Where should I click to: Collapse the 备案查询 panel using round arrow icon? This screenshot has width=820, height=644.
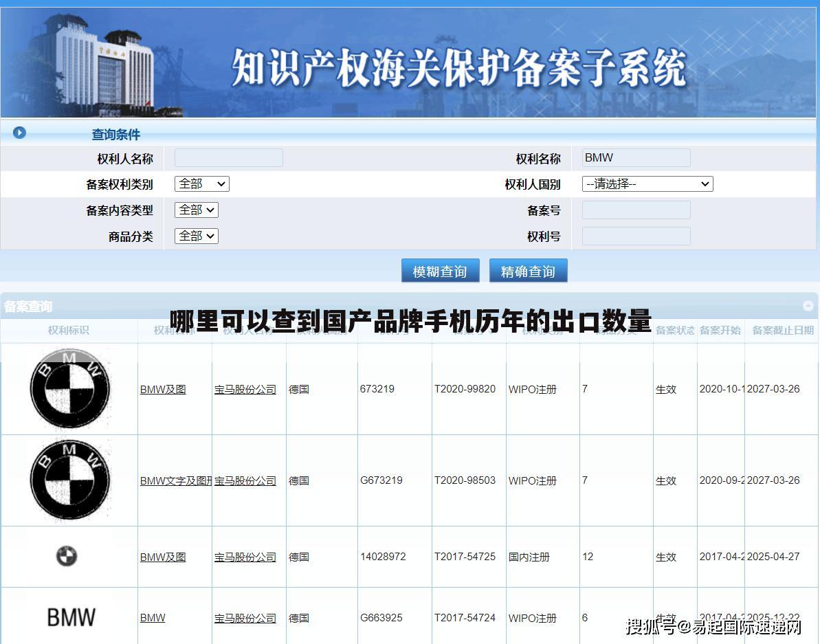point(808,306)
